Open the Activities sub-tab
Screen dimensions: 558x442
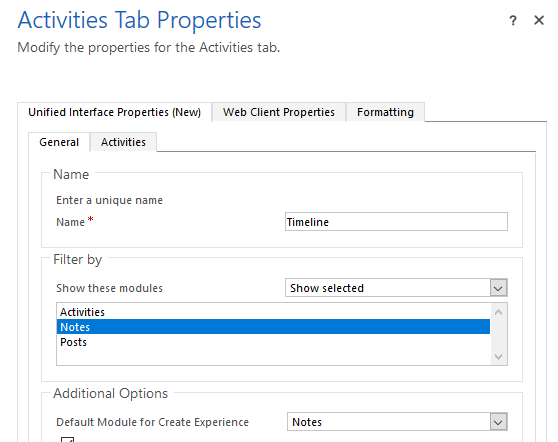point(123,142)
